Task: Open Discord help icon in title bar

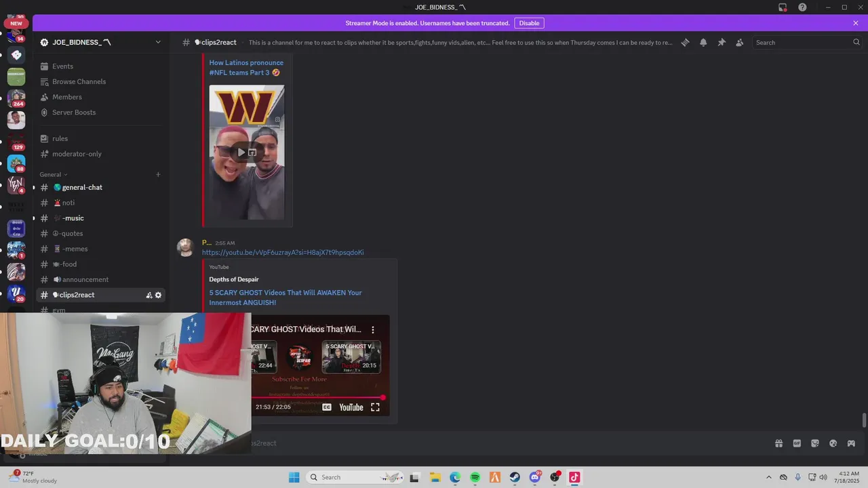Action: pos(802,7)
